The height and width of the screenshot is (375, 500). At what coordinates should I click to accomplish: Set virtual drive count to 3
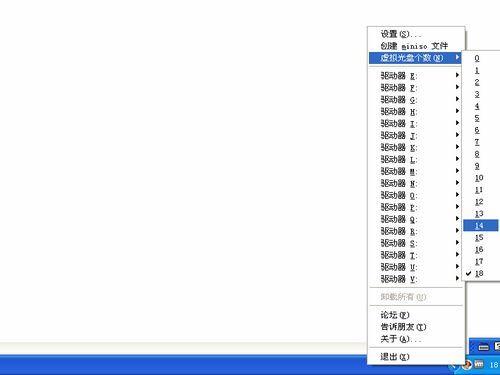481,94
